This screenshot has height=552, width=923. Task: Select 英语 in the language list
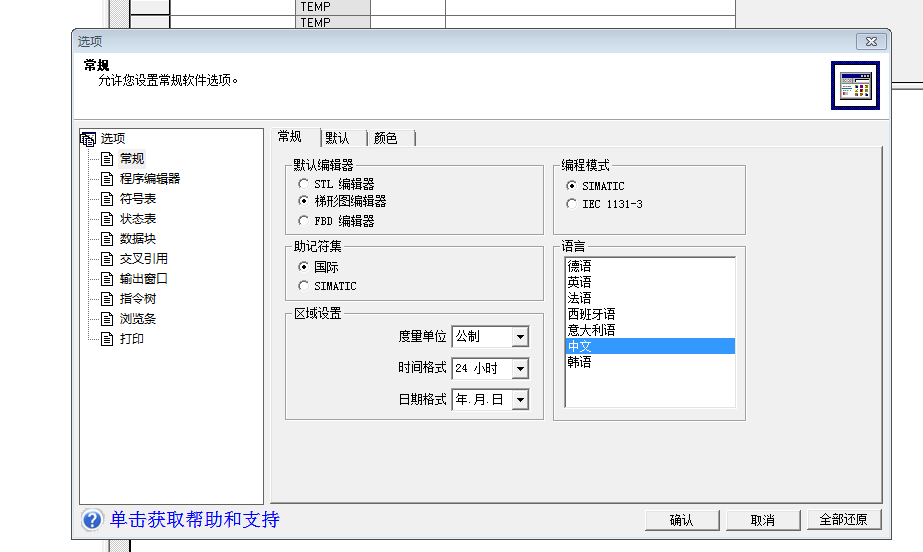click(x=579, y=282)
